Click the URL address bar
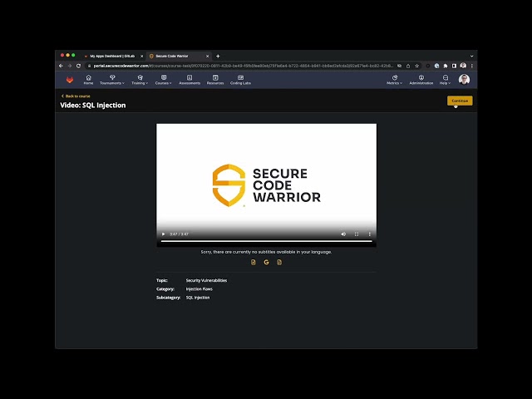Viewport: 532px width, 399px height. tap(243, 66)
